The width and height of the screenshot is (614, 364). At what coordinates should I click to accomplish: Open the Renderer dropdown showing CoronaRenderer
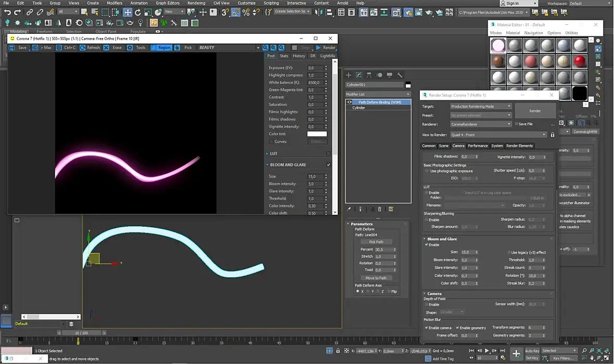(481, 124)
